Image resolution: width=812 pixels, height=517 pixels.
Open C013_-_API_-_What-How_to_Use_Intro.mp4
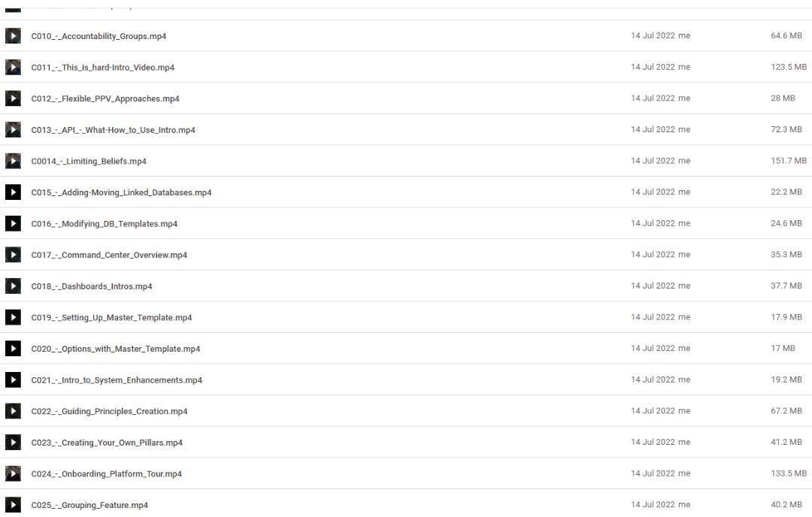[x=113, y=130]
